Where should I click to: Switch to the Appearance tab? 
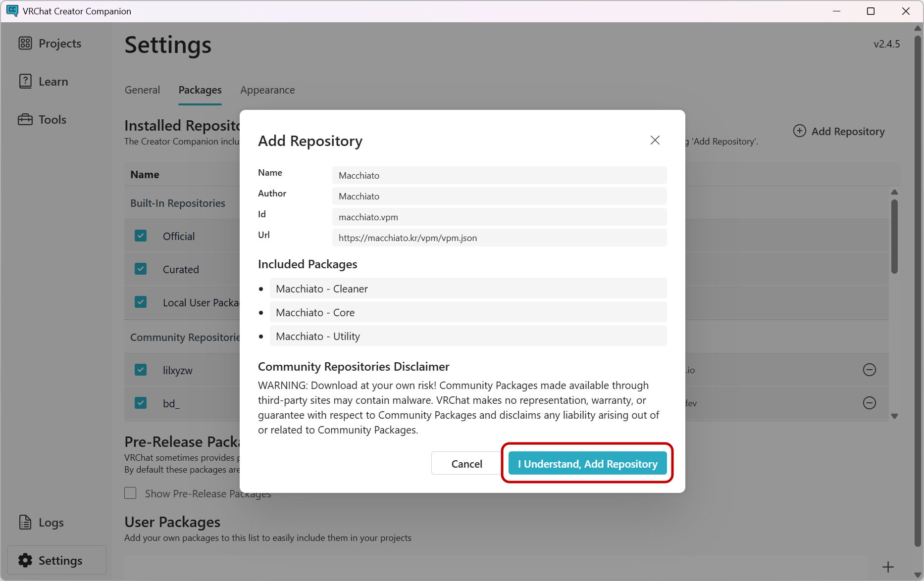tap(267, 90)
